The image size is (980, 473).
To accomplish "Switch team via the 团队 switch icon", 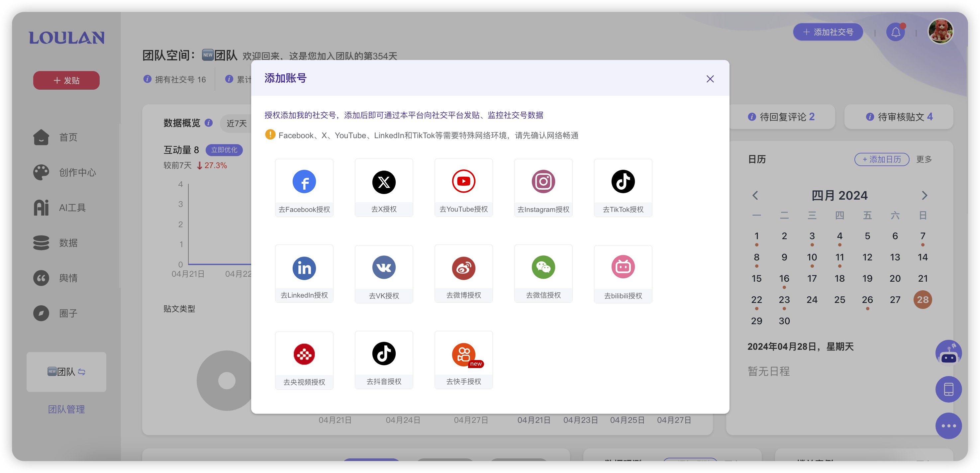I will pyautogui.click(x=81, y=372).
